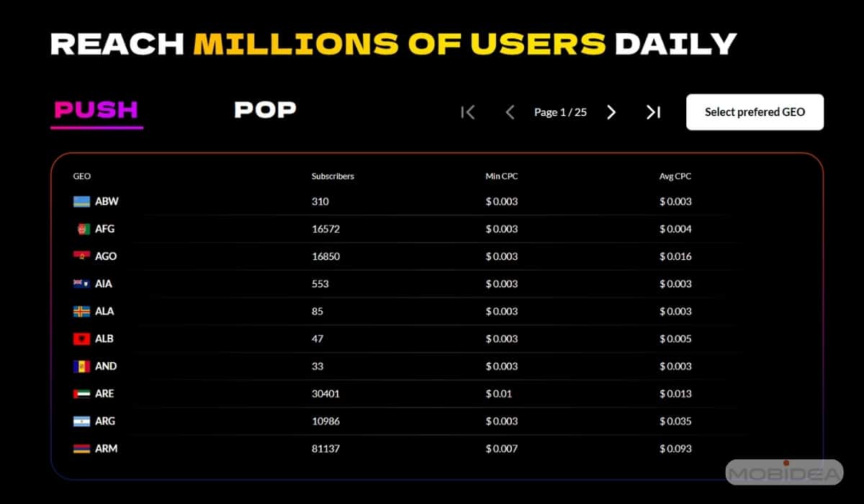The height and width of the screenshot is (504, 864).
Task: Open the Select prefered GEO dropdown
Action: pyautogui.click(x=755, y=112)
